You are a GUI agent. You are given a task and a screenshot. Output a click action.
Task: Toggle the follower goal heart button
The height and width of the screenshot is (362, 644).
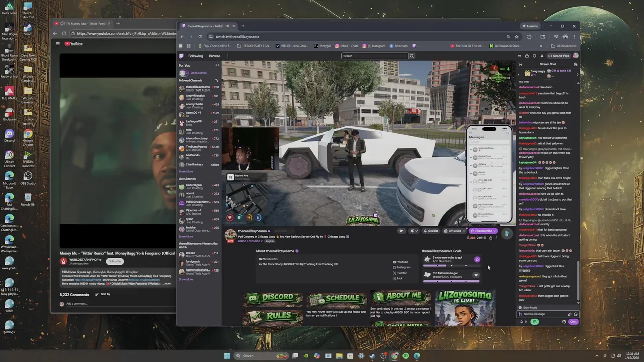476,275
